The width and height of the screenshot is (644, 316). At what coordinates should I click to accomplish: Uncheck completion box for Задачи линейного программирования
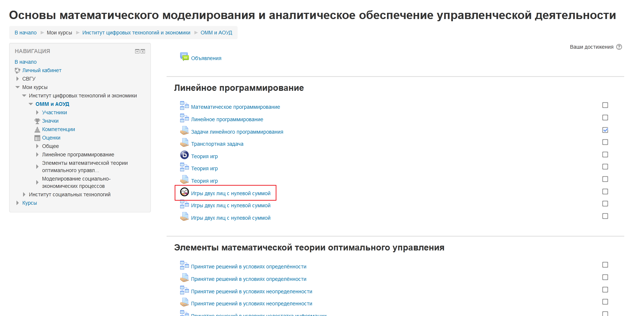click(x=605, y=130)
